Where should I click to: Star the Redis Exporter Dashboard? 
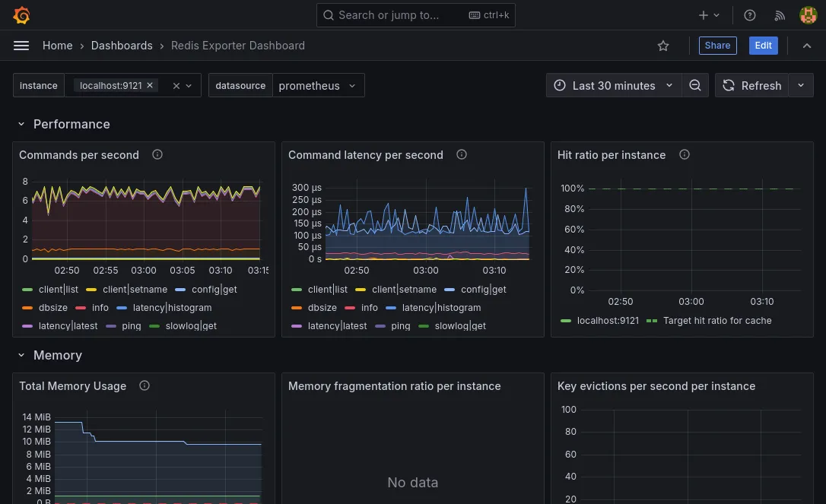(663, 46)
